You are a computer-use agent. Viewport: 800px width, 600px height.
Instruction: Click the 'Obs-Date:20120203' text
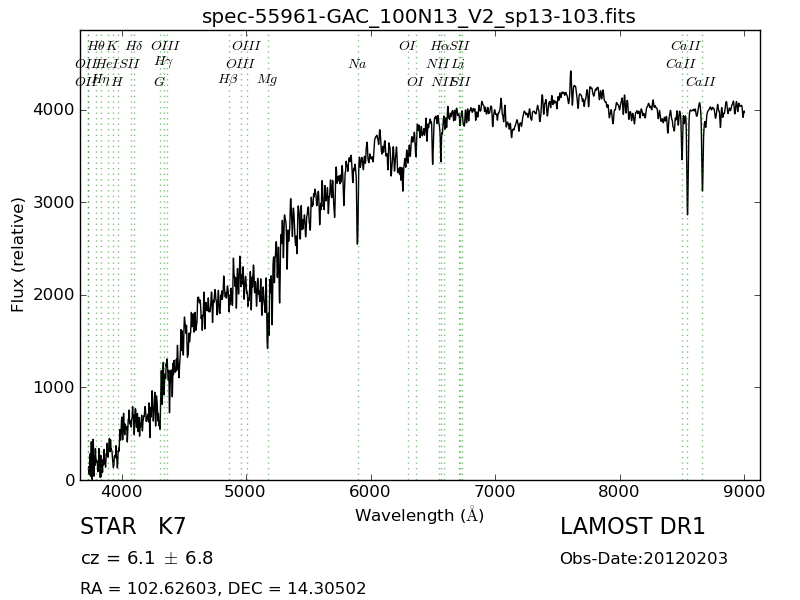644,559
